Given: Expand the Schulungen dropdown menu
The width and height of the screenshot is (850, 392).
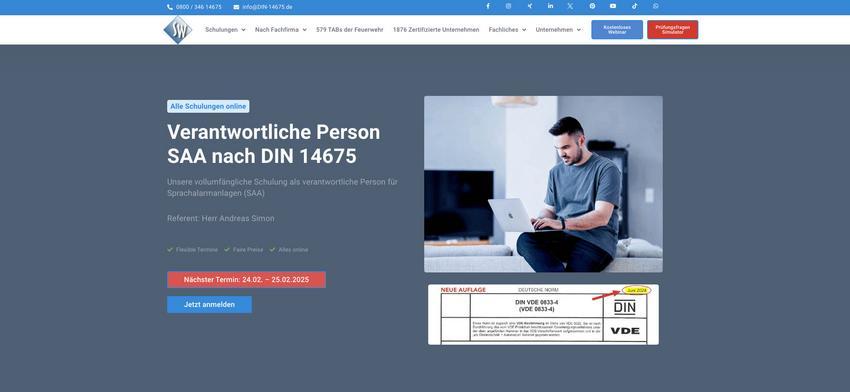Looking at the screenshot, I should coord(226,30).
